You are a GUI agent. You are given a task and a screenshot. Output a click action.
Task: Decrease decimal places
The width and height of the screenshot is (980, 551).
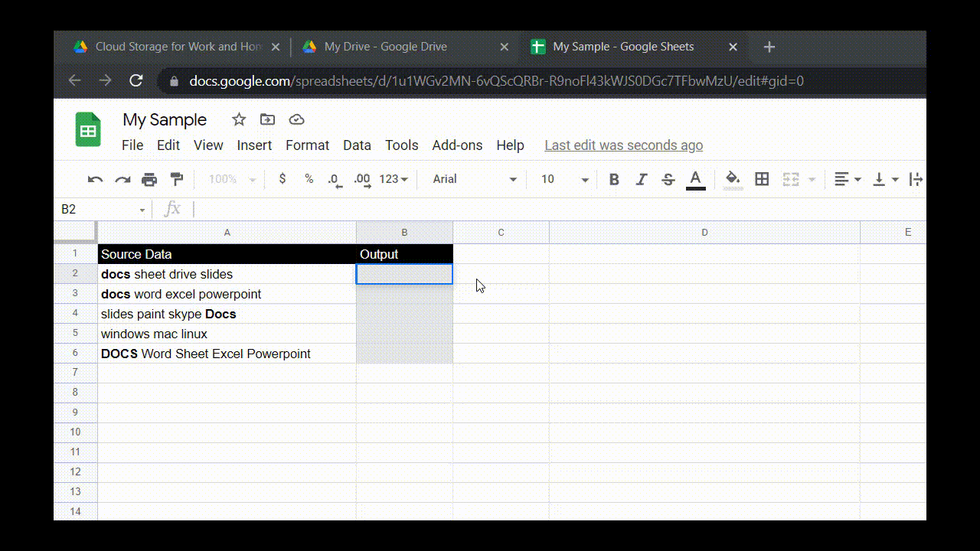tap(335, 179)
